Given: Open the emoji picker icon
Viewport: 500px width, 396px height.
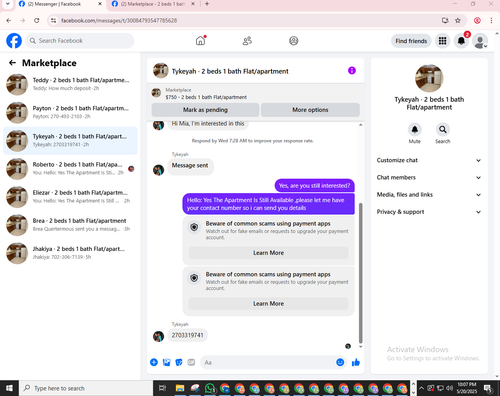Looking at the screenshot, I should pos(340,362).
